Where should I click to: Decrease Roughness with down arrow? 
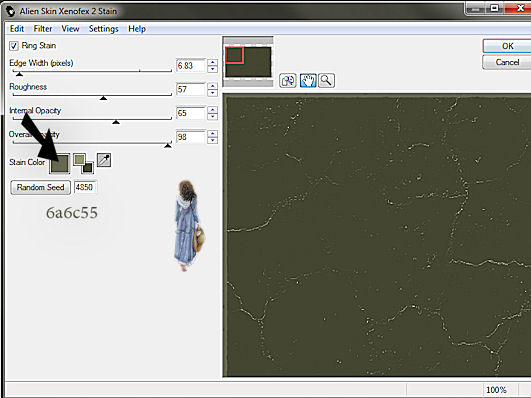point(212,93)
